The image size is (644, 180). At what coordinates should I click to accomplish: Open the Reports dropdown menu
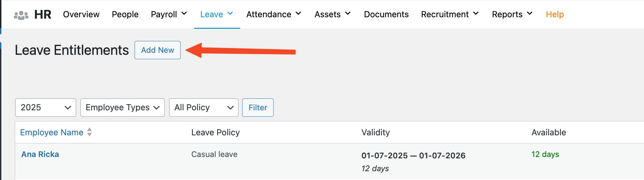(512, 15)
